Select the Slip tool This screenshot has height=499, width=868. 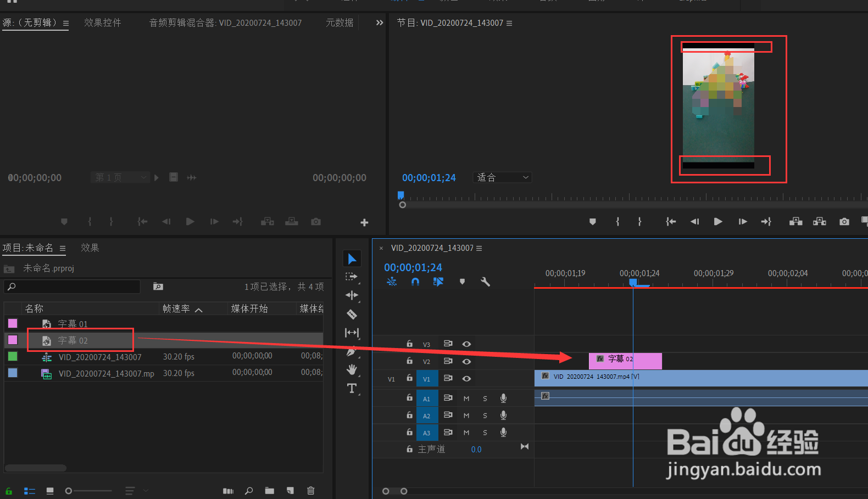click(x=352, y=333)
